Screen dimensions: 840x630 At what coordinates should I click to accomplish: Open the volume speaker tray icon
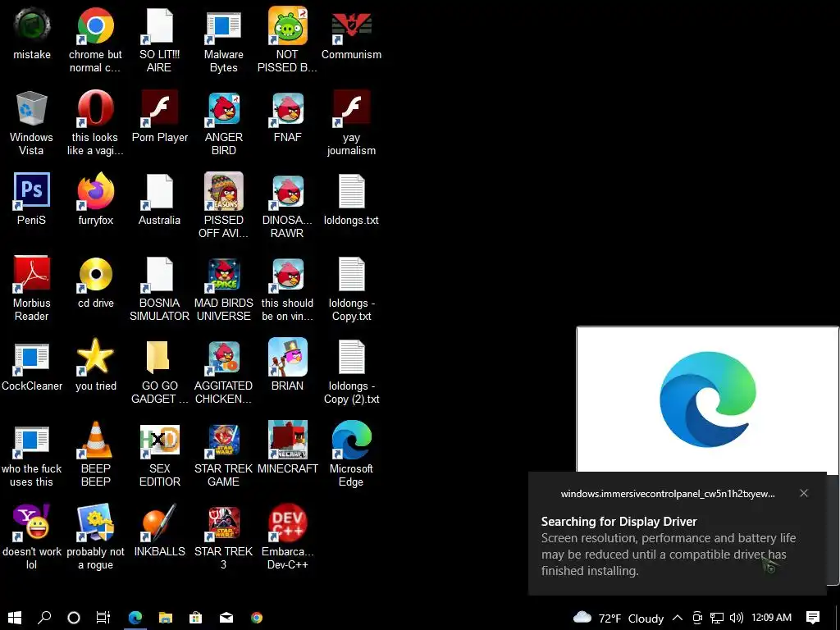tap(737, 618)
